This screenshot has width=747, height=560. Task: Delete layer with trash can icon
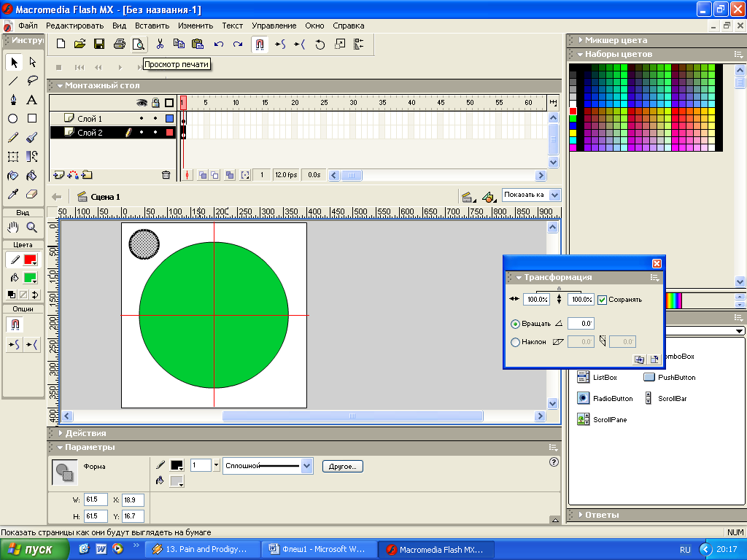pos(166,175)
